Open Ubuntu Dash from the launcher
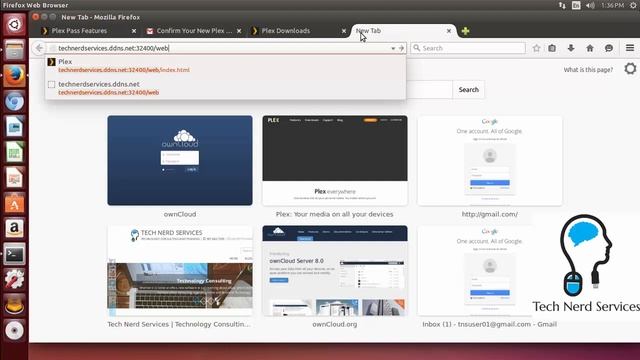The width and height of the screenshot is (640, 360). [x=14, y=24]
